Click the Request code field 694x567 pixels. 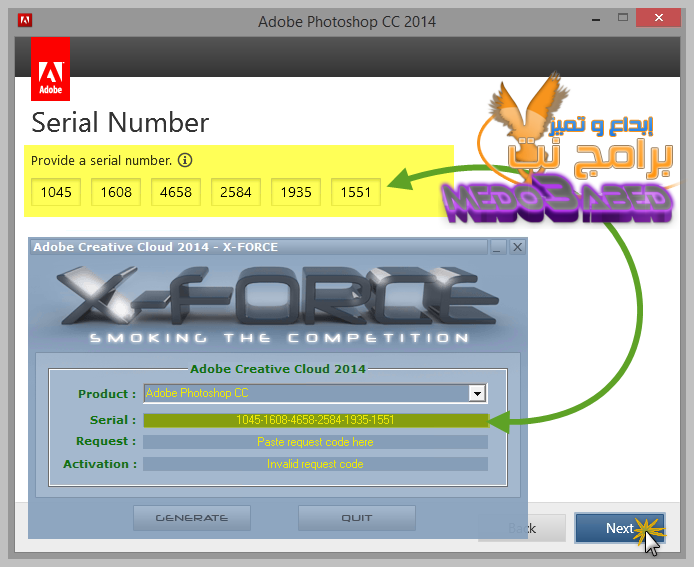click(315, 442)
